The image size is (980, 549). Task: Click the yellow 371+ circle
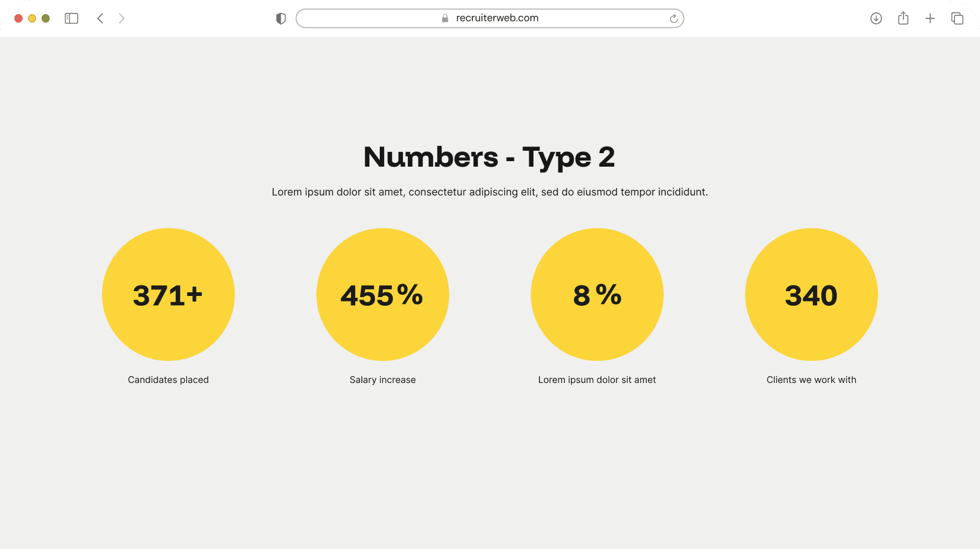coord(168,295)
